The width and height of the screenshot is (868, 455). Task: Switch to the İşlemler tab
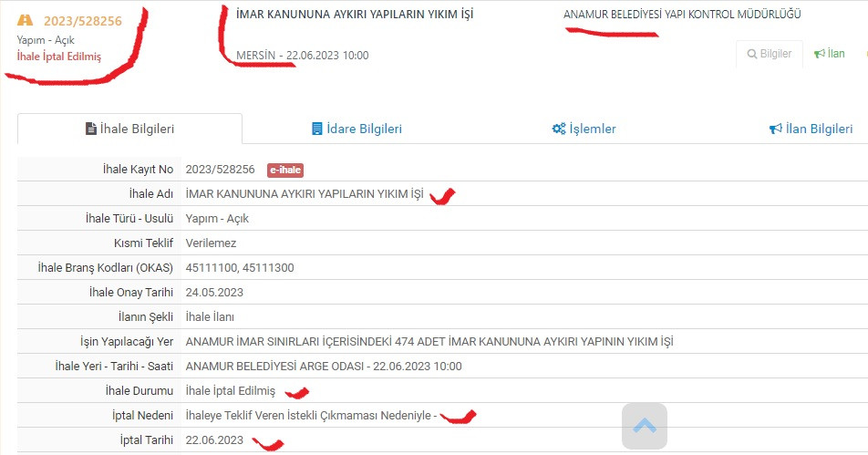pyautogui.click(x=584, y=129)
